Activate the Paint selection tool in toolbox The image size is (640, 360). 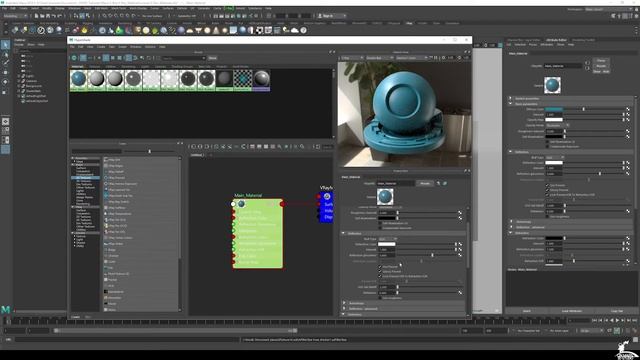pyautogui.click(x=5, y=63)
